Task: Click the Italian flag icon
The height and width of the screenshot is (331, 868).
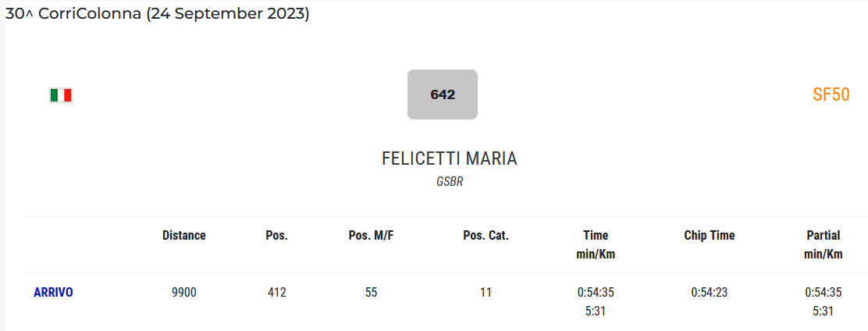Action: tap(61, 95)
